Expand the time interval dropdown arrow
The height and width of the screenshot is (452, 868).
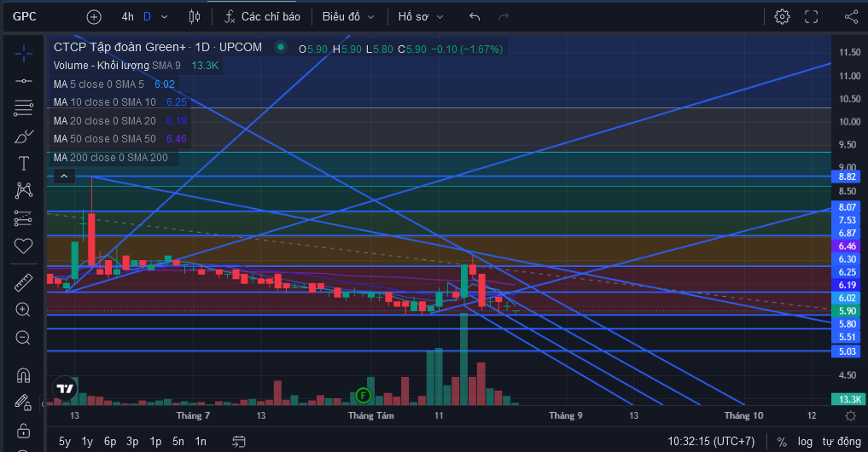pyautogui.click(x=165, y=17)
